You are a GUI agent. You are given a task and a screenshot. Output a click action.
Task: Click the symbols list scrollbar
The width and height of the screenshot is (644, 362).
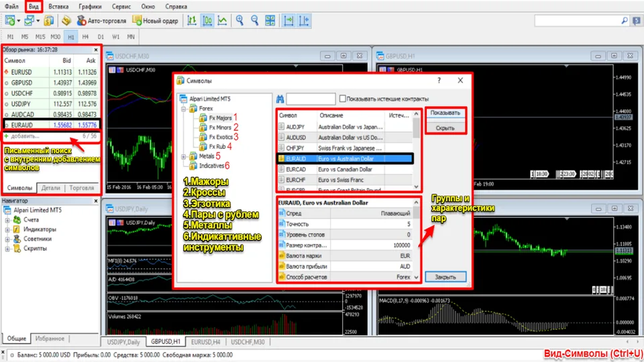point(416,150)
